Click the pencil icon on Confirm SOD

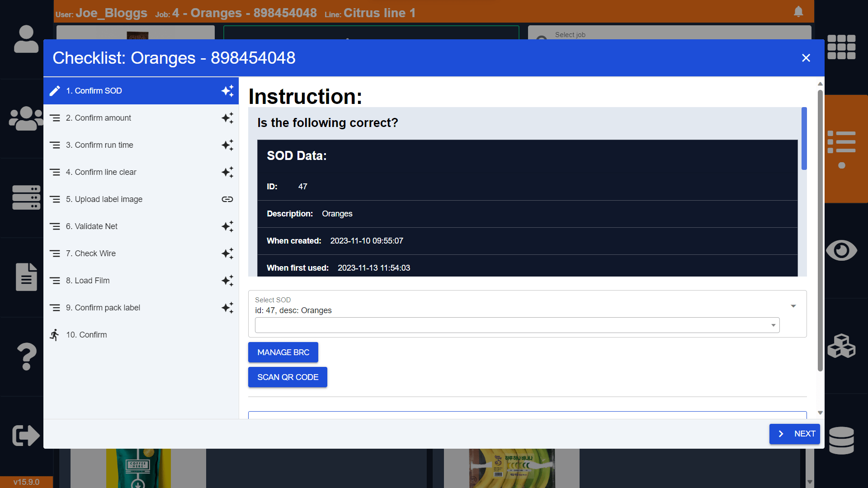coord(55,91)
